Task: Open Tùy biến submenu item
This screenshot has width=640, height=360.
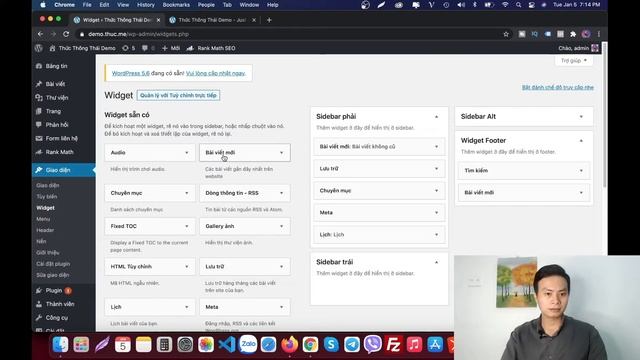Action: (47, 197)
